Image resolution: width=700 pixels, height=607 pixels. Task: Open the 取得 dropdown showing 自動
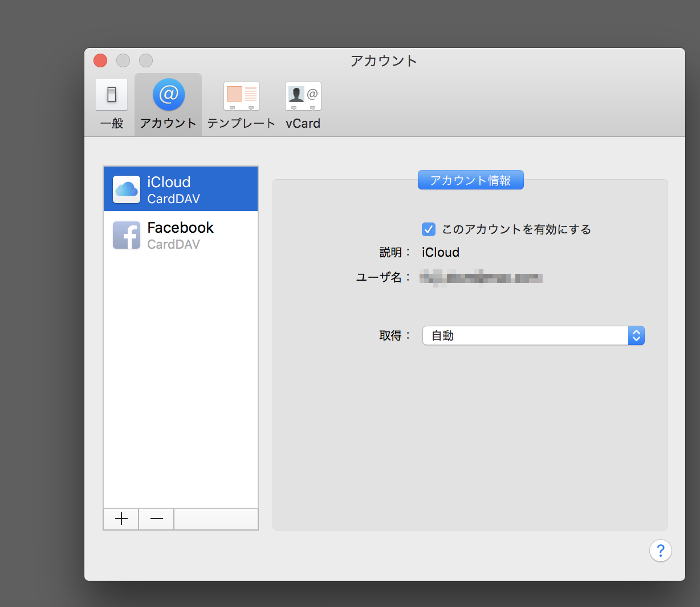[524, 335]
